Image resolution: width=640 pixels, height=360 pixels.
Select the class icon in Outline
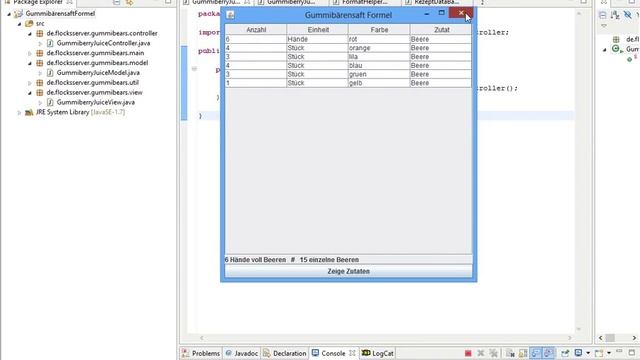(x=616, y=49)
